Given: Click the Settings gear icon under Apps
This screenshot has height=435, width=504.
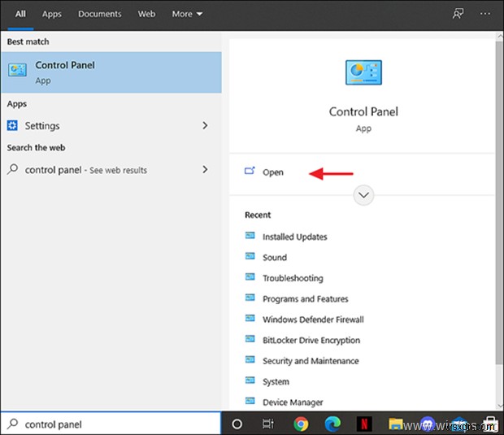Looking at the screenshot, I should (12, 125).
